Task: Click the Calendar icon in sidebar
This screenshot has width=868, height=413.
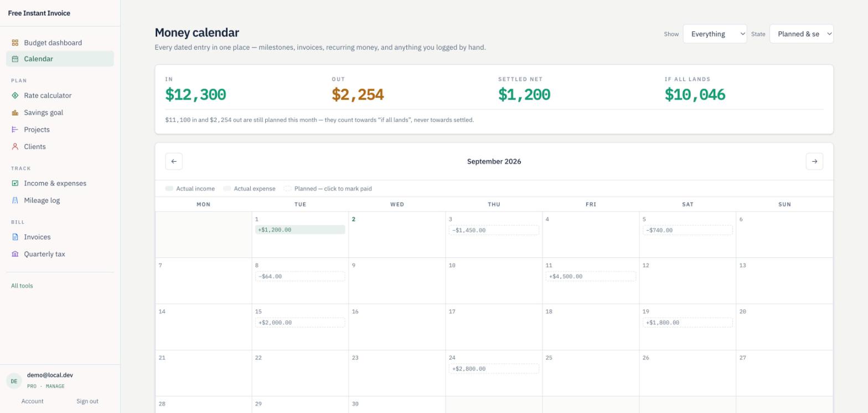Action: click(x=15, y=59)
